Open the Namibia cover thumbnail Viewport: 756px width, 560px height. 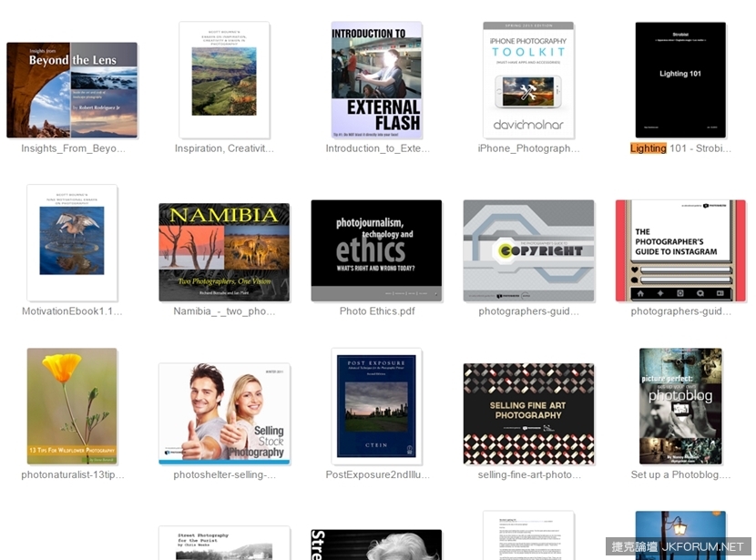pyautogui.click(x=224, y=252)
